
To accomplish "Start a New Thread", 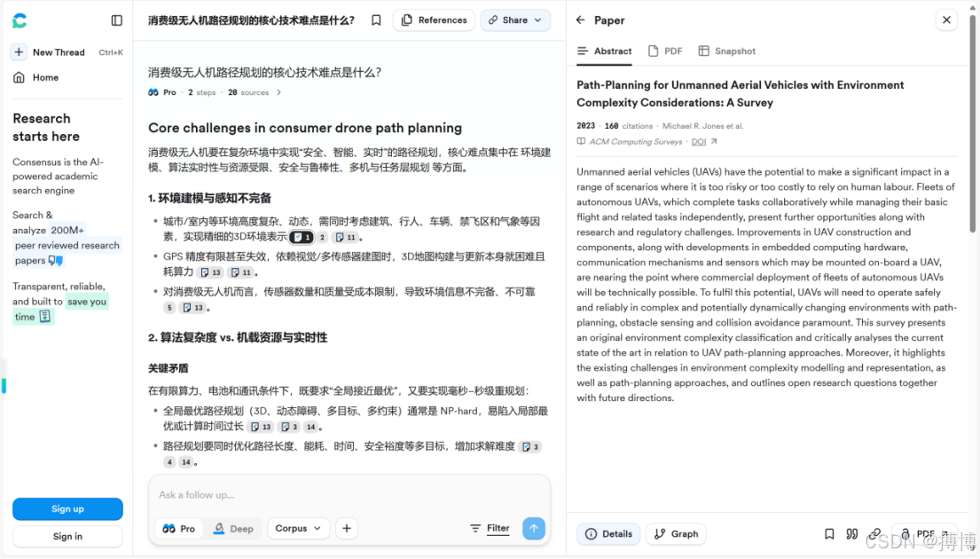I will point(59,52).
